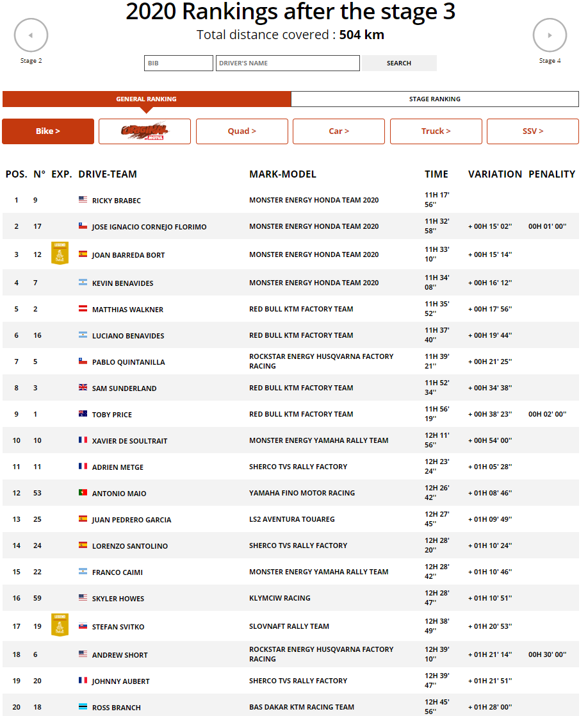Click the UK flag beside Sam Sunderland
Screen dimensions: 588x716
(83, 388)
